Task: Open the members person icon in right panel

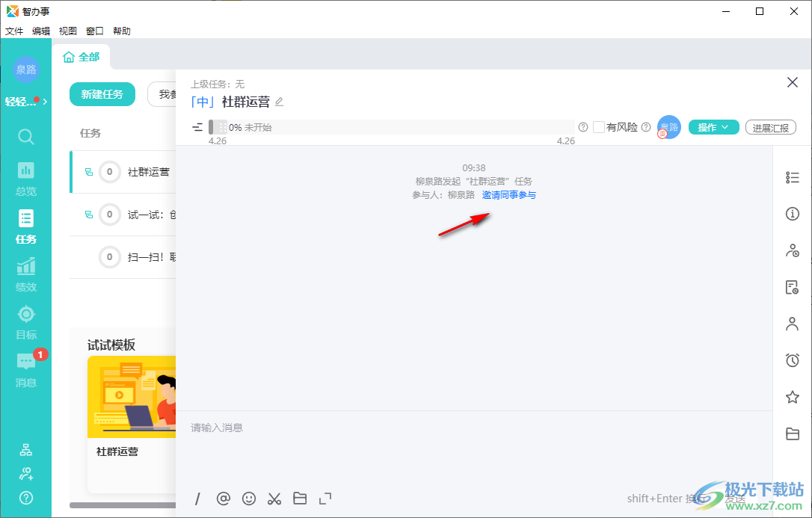Action: tap(793, 324)
